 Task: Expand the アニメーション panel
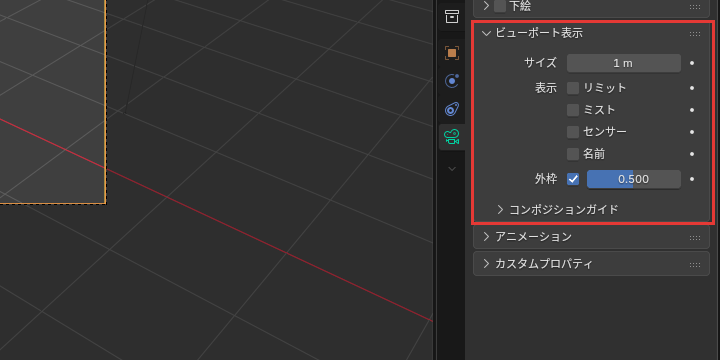click(486, 237)
